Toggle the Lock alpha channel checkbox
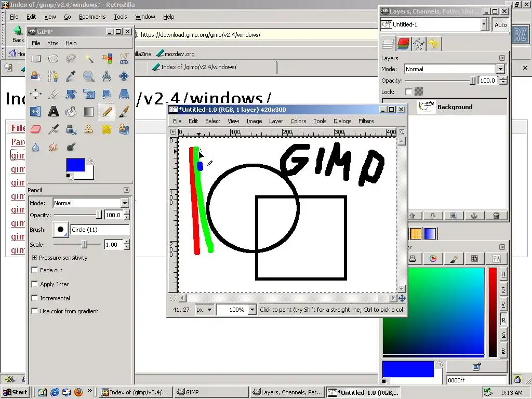The image size is (532, 399). pyautogui.click(x=408, y=91)
